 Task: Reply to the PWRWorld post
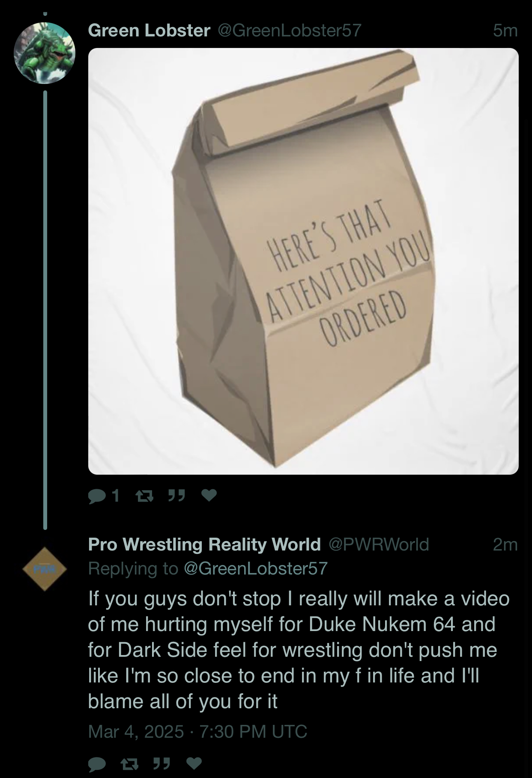97,763
